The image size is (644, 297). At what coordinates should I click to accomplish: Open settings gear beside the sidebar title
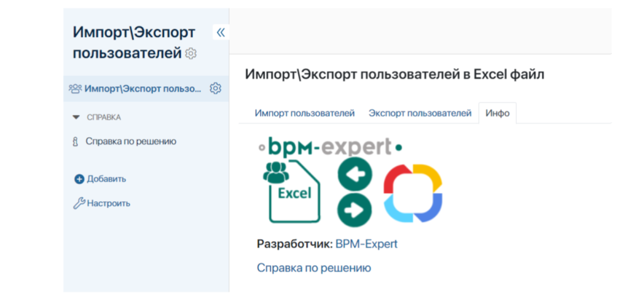(x=191, y=54)
